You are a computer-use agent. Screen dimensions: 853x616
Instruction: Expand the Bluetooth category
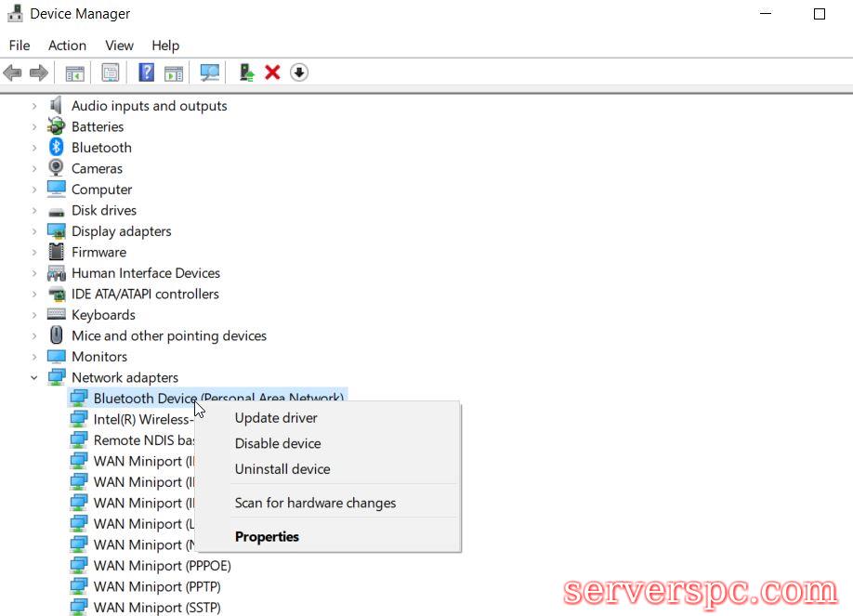34,148
